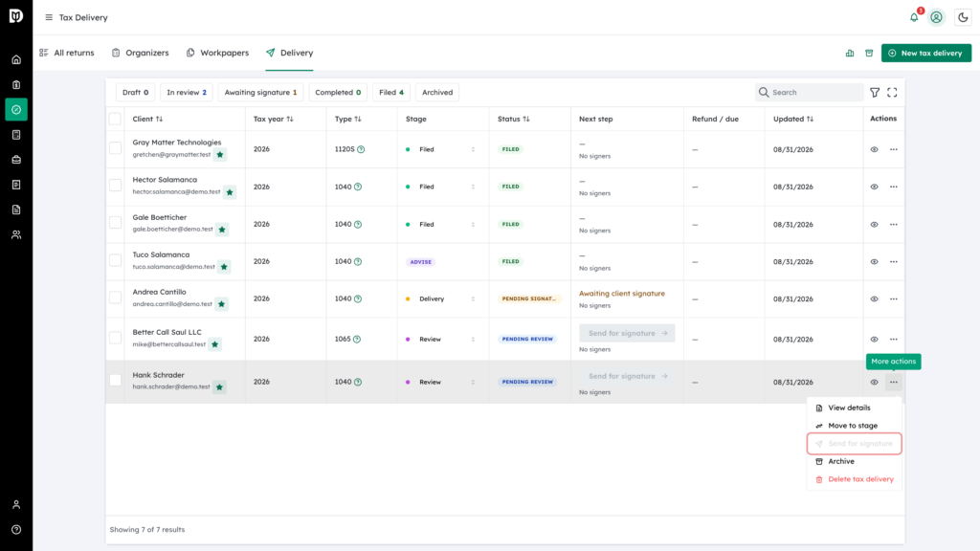Open the help icon in sidebar
Image resolution: width=980 pixels, height=551 pixels.
(x=16, y=530)
